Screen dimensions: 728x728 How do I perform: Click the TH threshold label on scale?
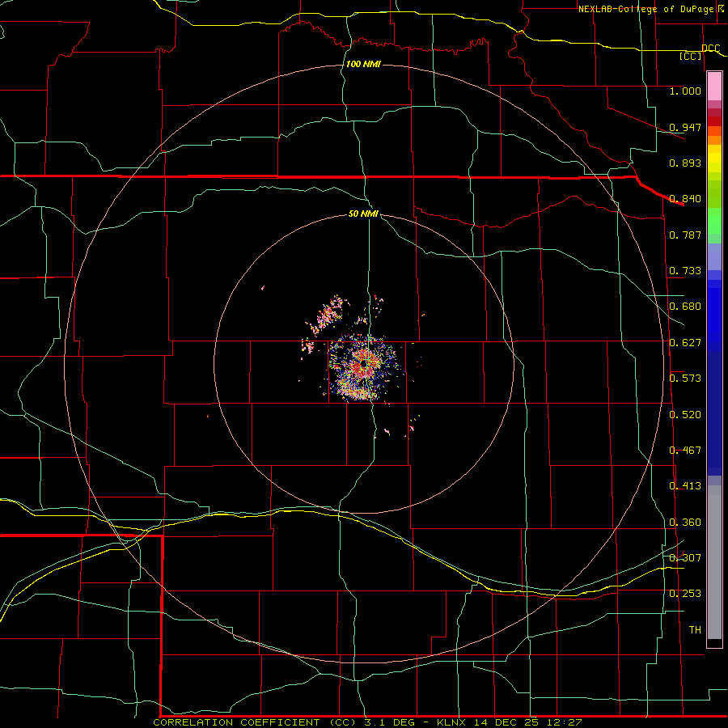(x=695, y=630)
